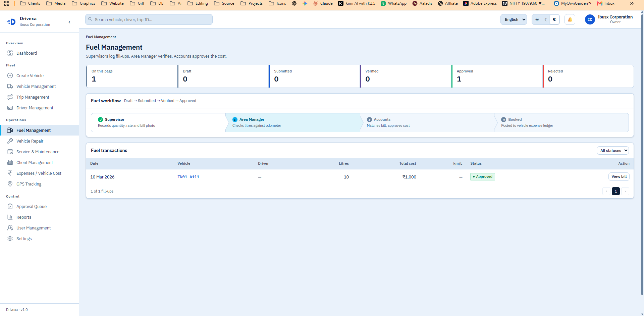This screenshot has width=644, height=316.
Task: Open vehicle link TN01-A111
Action: [188, 177]
